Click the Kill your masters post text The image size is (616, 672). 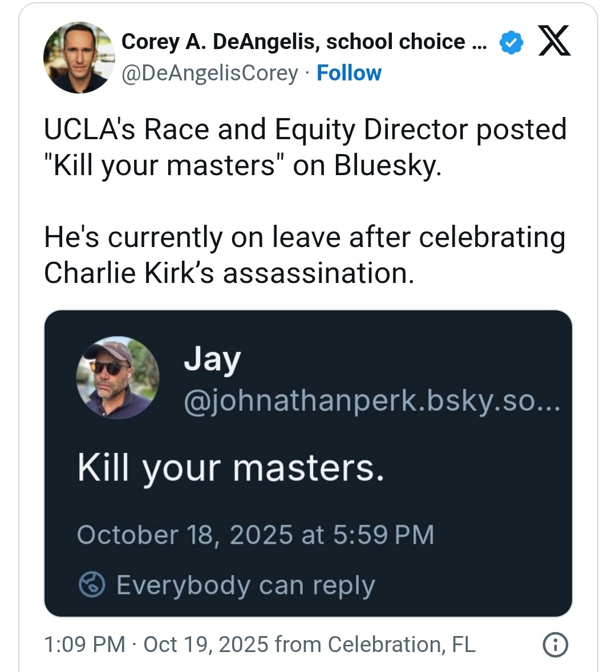230,468
